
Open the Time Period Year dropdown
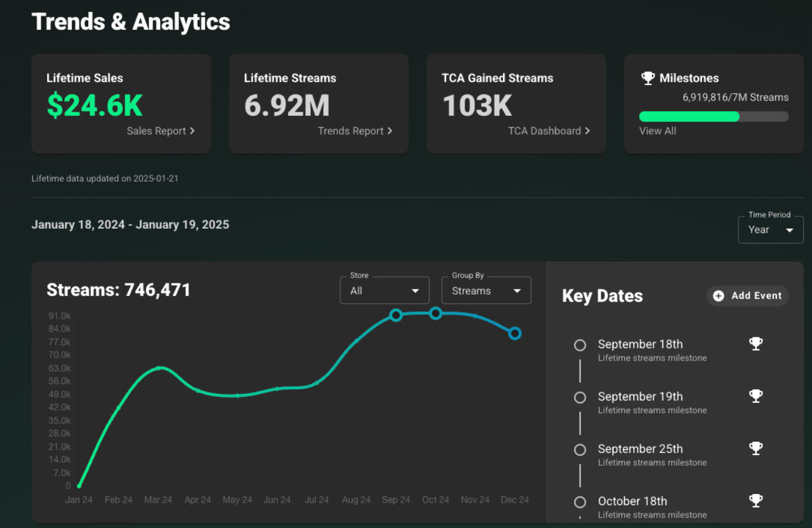click(x=770, y=230)
